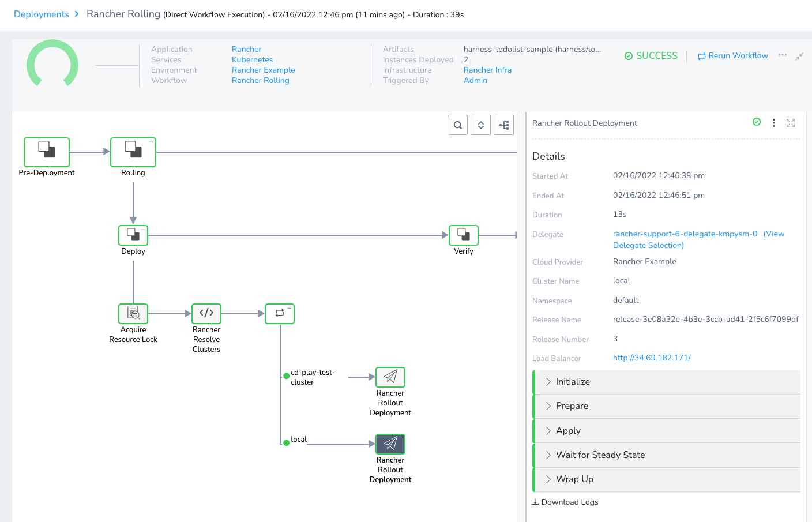Open the Rancher Resolve Clusters node
The image size is (812, 522).
click(206, 314)
